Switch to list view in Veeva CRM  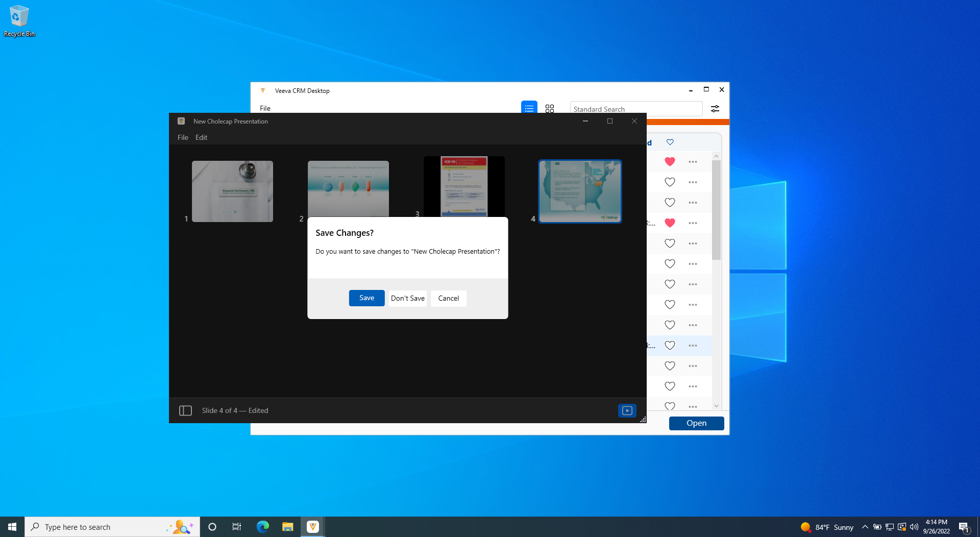[529, 108]
